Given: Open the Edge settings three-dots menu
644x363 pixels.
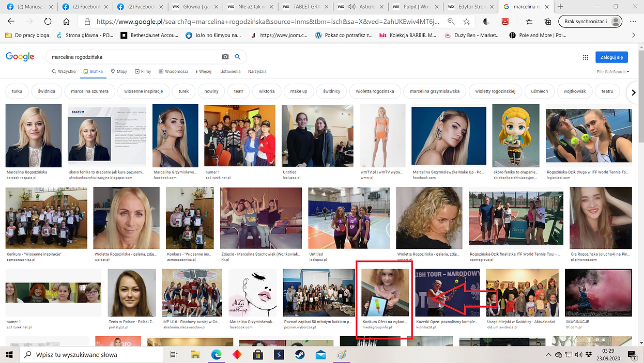Looking at the screenshot, I should 634,22.
